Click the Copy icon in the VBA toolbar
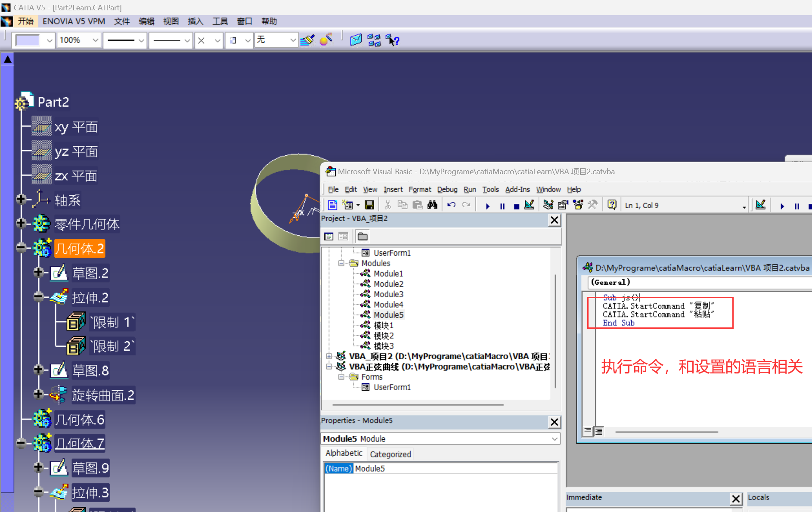 403,205
